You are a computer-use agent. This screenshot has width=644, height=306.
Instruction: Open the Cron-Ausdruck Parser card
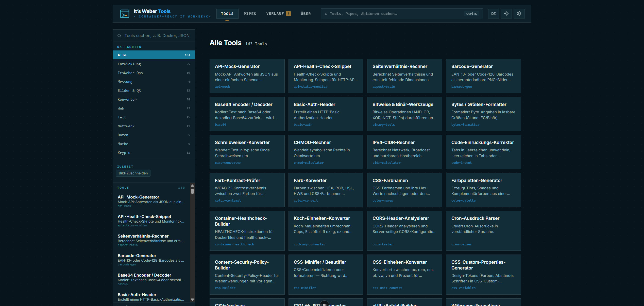point(484,231)
